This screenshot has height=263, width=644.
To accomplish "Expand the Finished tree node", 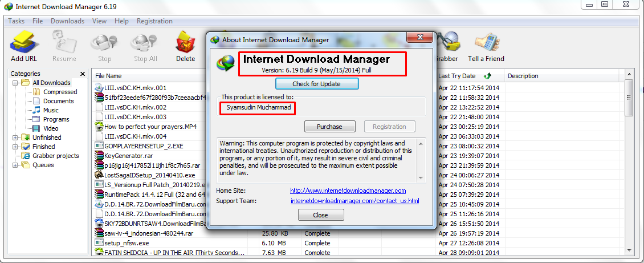I will point(15,147).
